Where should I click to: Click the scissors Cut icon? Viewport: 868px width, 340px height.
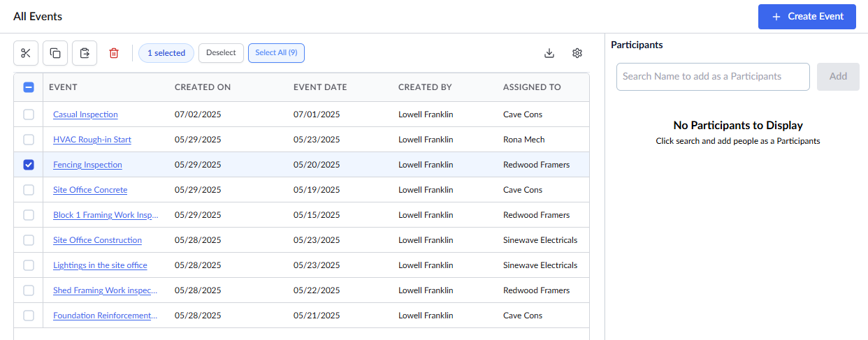(26, 53)
